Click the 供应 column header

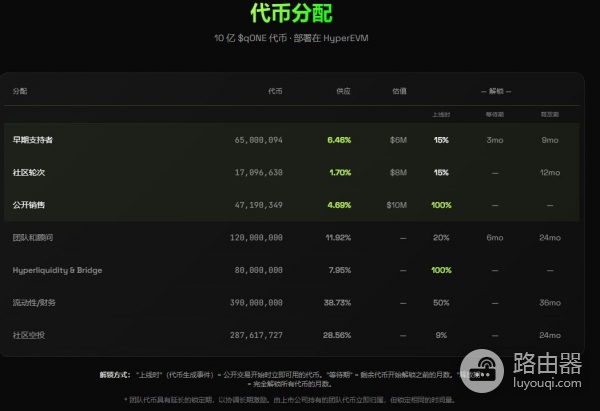tap(343, 91)
